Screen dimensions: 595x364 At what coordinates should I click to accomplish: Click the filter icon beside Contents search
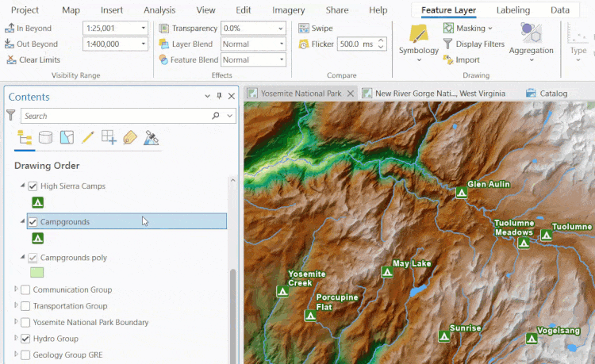11,115
